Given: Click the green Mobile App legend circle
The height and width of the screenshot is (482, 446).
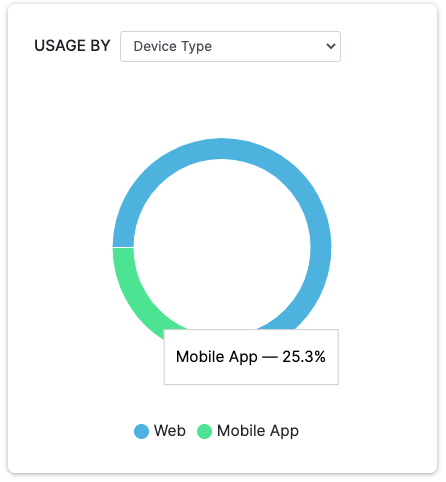Looking at the screenshot, I should pos(204,431).
